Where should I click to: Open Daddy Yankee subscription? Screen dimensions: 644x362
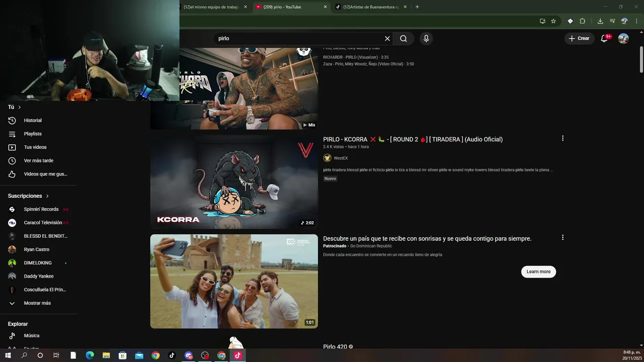[x=38, y=277]
